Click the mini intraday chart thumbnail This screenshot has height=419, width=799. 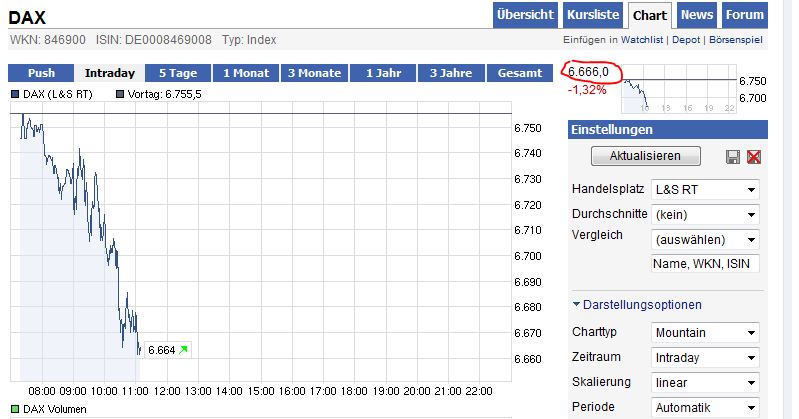click(x=679, y=89)
